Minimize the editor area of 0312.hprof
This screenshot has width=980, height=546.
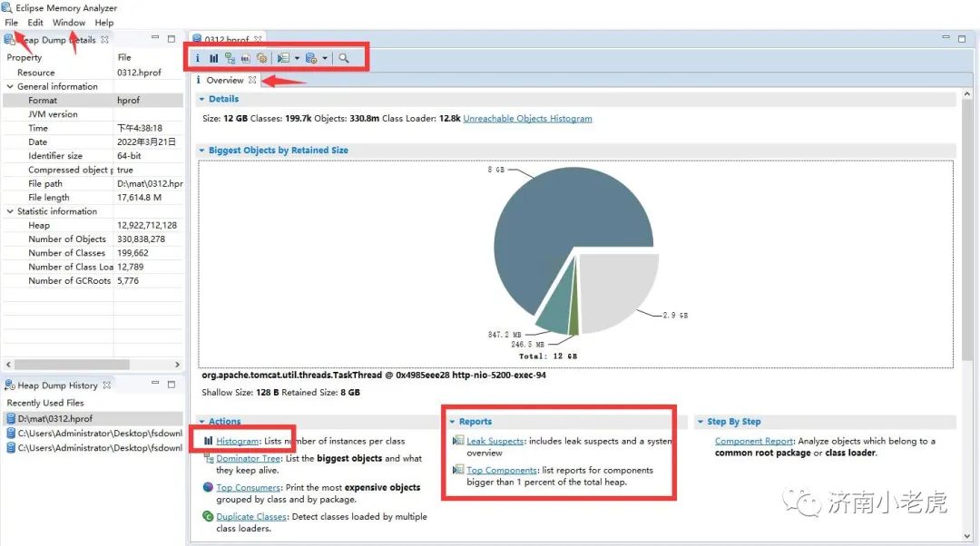946,37
